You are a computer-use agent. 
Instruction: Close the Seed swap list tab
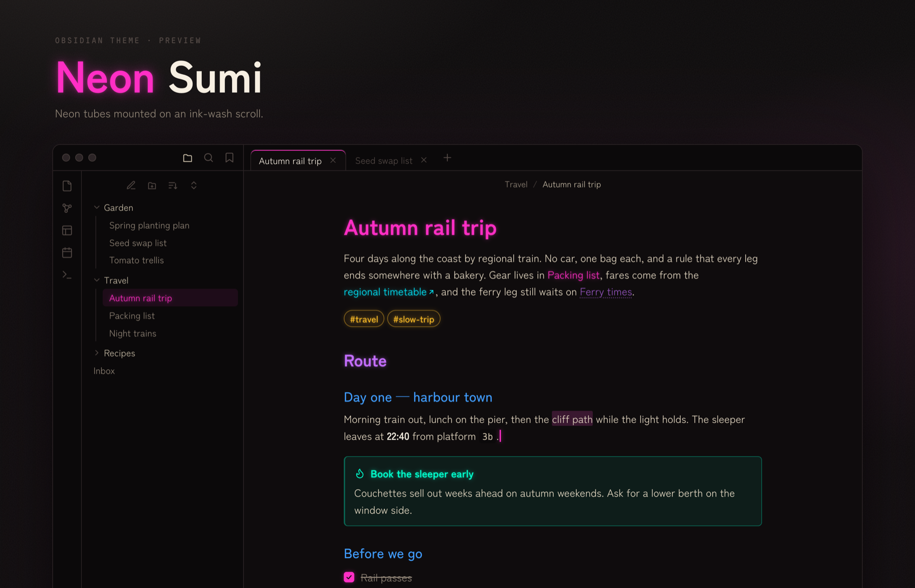click(424, 161)
